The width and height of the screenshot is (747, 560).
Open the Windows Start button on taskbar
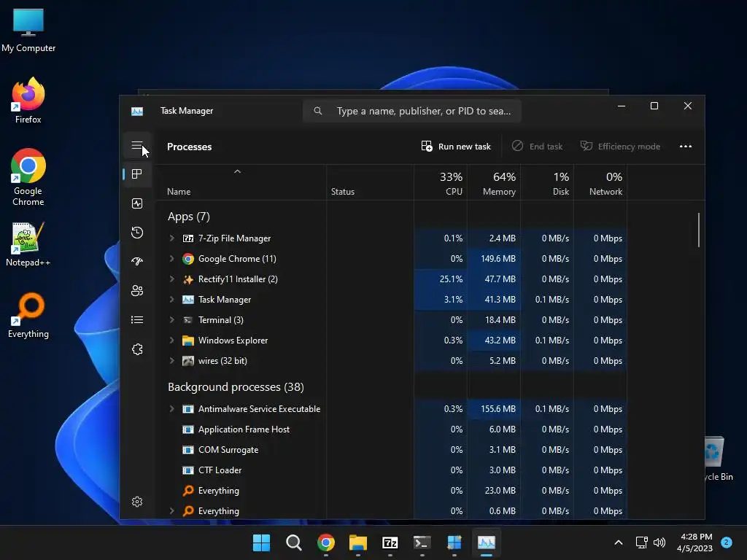point(261,542)
